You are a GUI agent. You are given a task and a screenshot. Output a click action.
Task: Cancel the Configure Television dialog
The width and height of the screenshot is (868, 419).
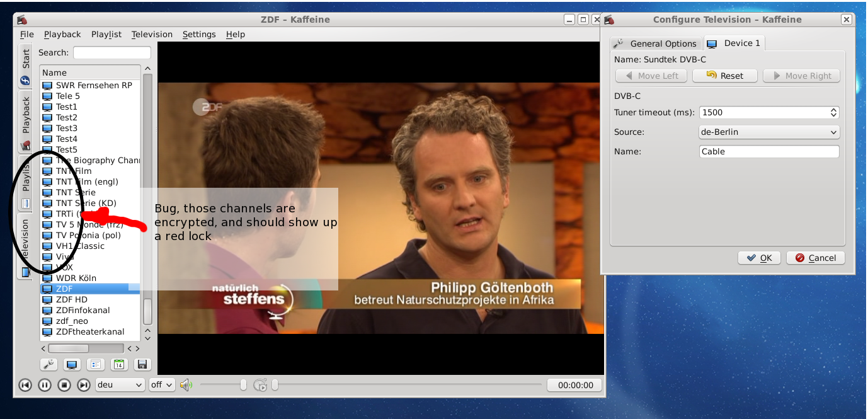pos(815,258)
